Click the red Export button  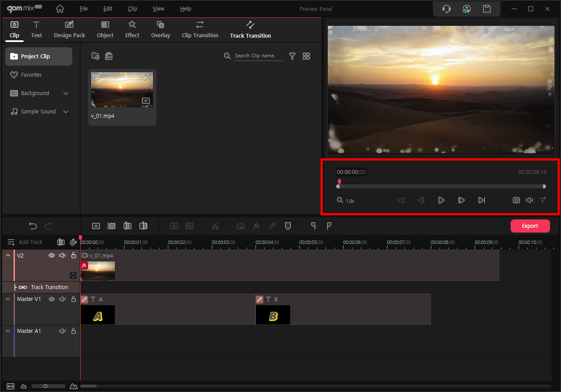point(530,226)
